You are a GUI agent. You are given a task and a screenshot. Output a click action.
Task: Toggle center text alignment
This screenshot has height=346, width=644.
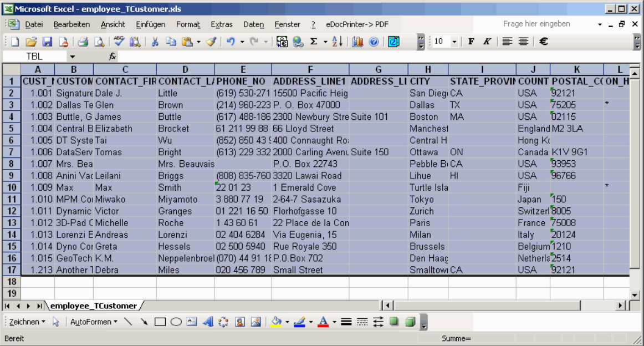(523, 42)
